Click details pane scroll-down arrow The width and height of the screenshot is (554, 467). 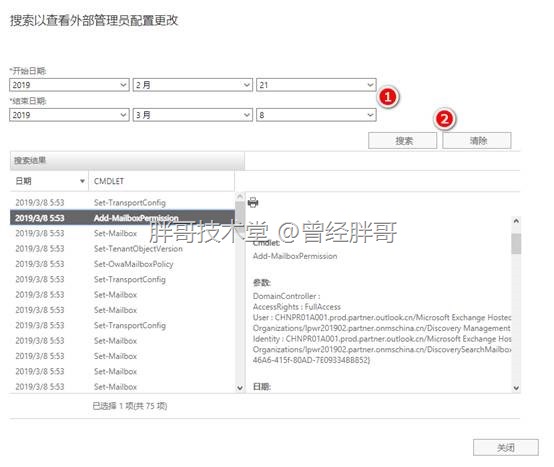point(516,388)
